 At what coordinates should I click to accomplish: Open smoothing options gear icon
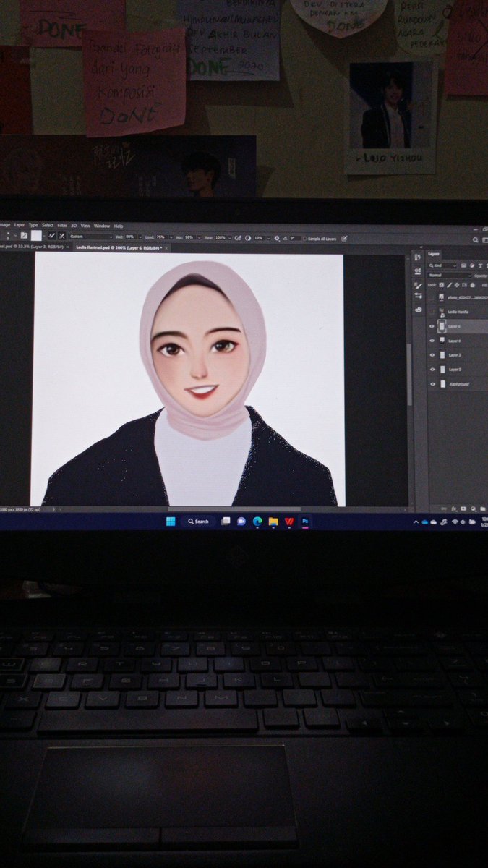coord(277,237)
